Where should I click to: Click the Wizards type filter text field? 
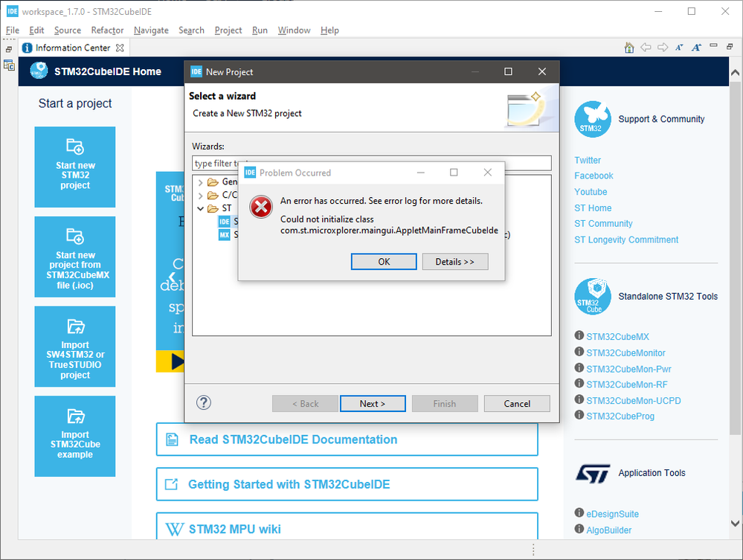click(372, 163)
